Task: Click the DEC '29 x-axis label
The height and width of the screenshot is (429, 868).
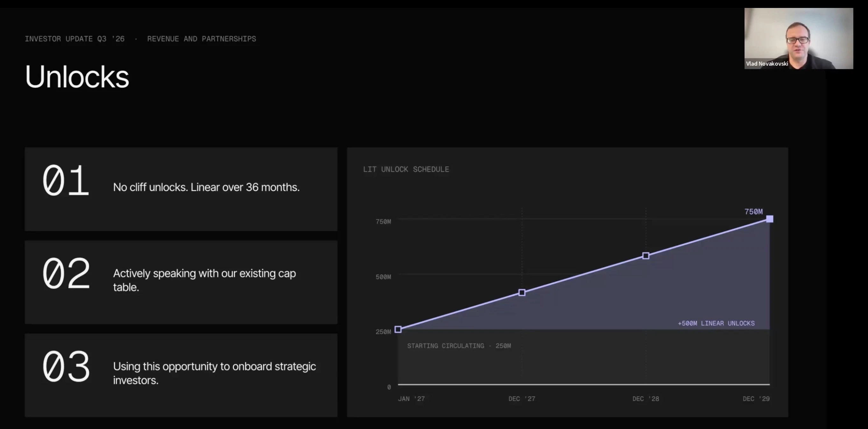Action: 756,399
